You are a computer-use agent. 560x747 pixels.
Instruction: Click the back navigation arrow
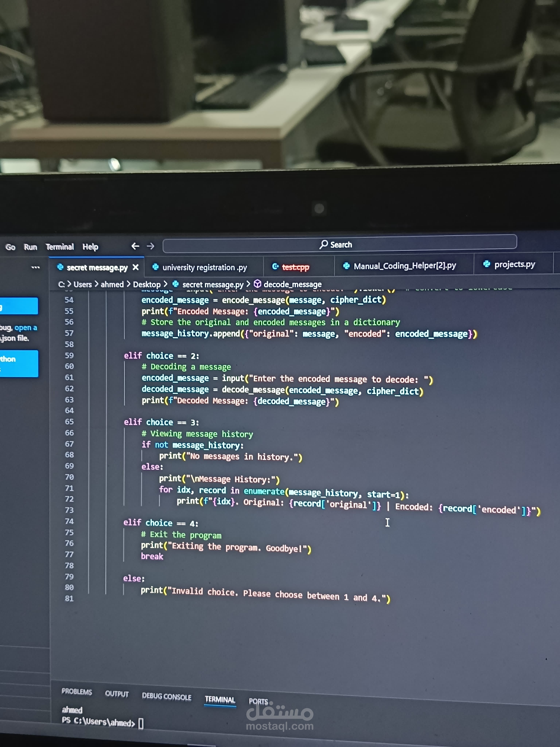click(135, 246)
